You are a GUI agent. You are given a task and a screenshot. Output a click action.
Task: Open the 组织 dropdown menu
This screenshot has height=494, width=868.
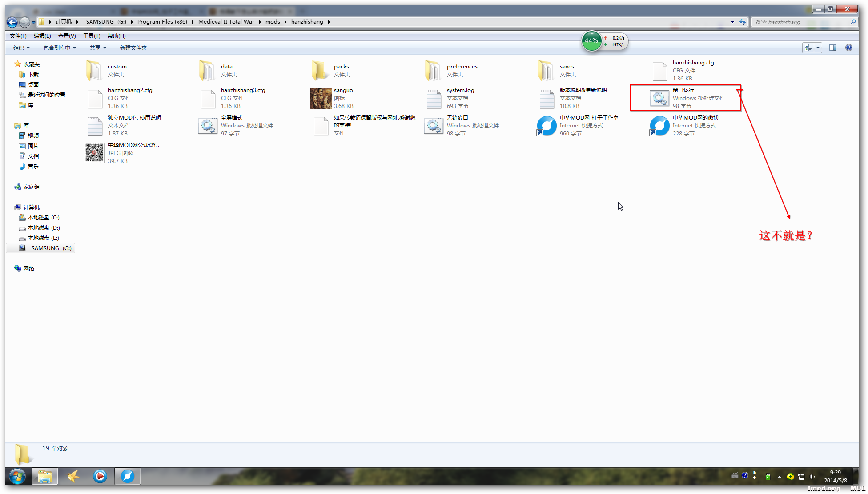tap(21, 48)
